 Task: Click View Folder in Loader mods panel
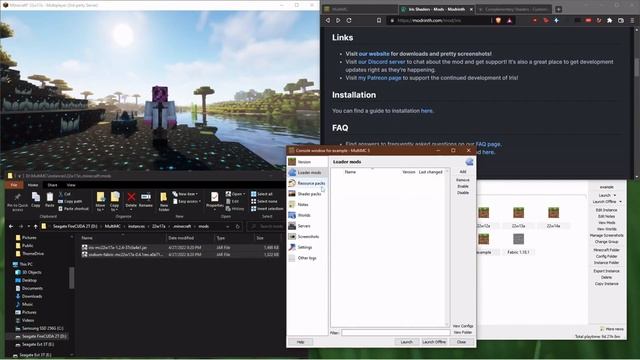pyautogui.click(x=463, y=332)
